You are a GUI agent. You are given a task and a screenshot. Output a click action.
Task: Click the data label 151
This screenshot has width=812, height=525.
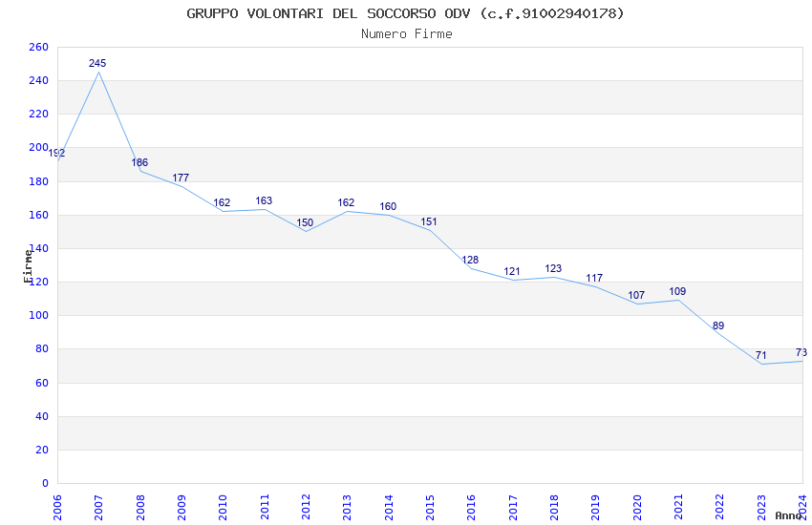[x=429, y=221]
